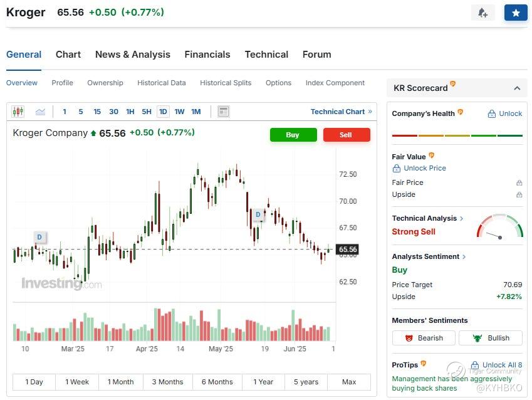Click the Fair Value info badge

tap(431, 155)
